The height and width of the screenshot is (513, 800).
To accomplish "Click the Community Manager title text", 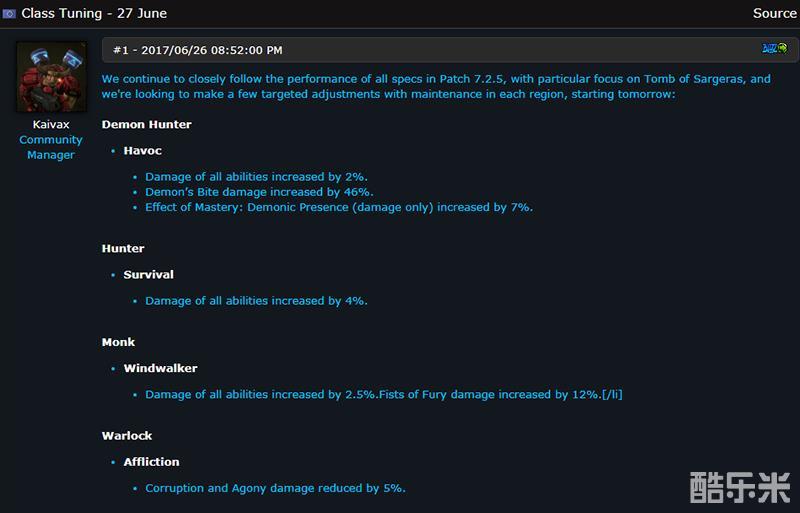I will click(x=51, y=147).
